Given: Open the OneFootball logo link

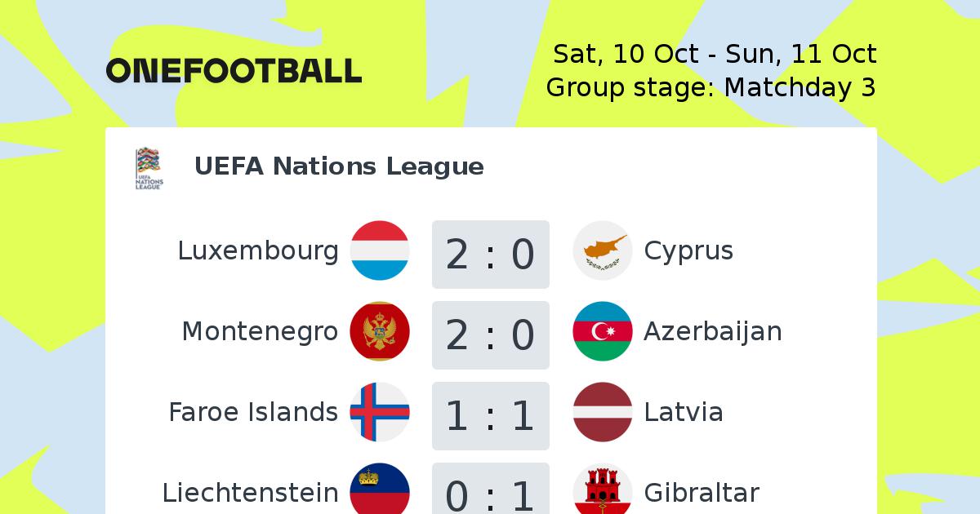Looking at the screenshot, I should (x=234, y=71).
